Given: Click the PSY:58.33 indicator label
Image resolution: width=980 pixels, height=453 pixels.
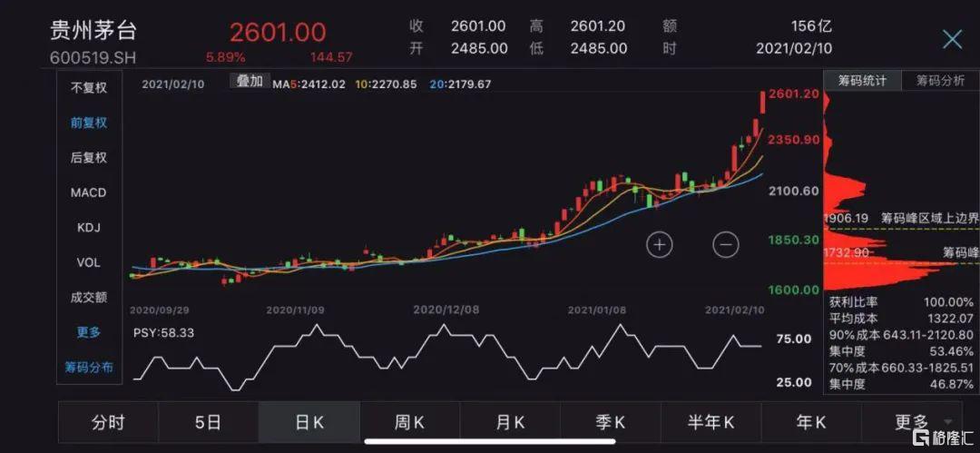Looking at the screenshot, I should [x=163, y=333].
